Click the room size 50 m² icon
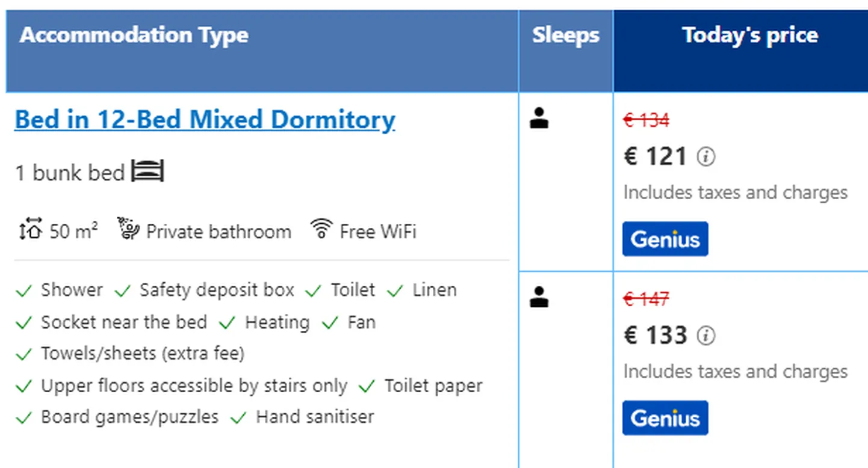The image size is (868, 468). (30, 230)
